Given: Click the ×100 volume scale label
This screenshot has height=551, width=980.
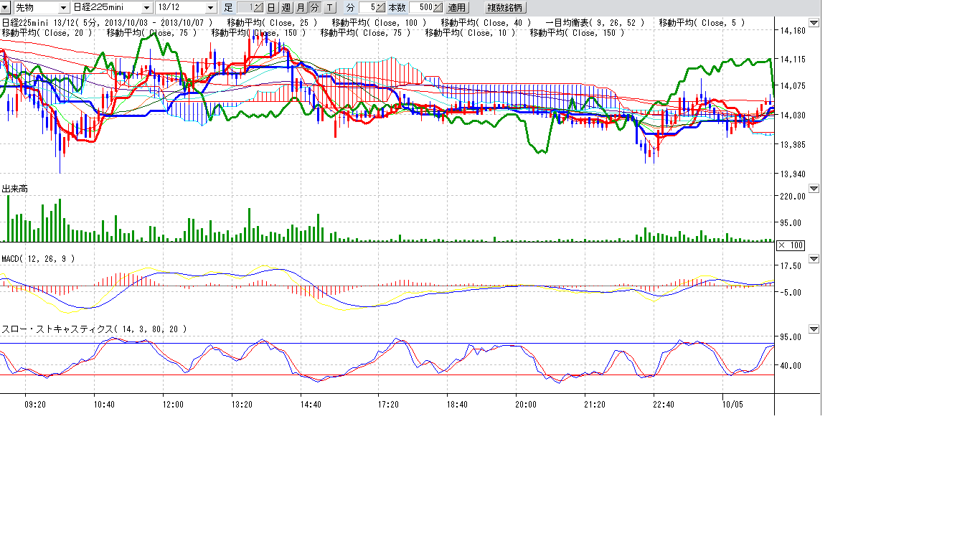Looking at the screenshot, I should [x=791, y=245].
